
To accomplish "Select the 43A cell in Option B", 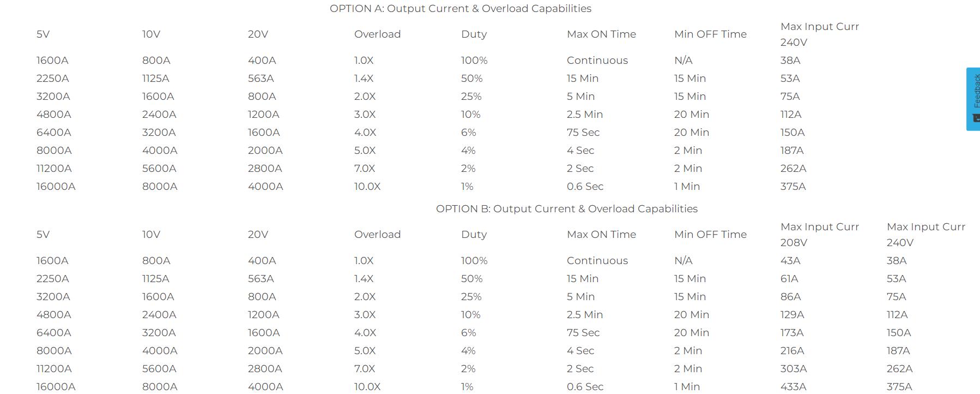I will click(790, 261).
